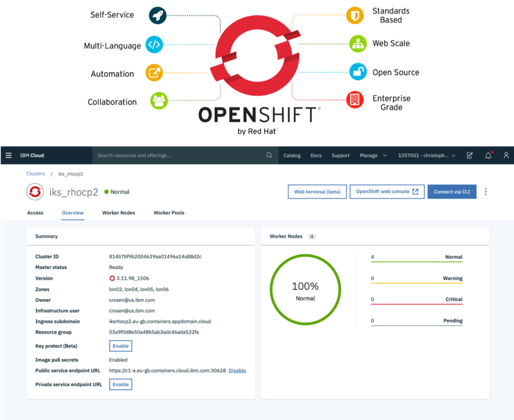This screenshot has width=514, height=420.
Task: Open the vertical three-dot actions menu
Action: click(486, 192)
